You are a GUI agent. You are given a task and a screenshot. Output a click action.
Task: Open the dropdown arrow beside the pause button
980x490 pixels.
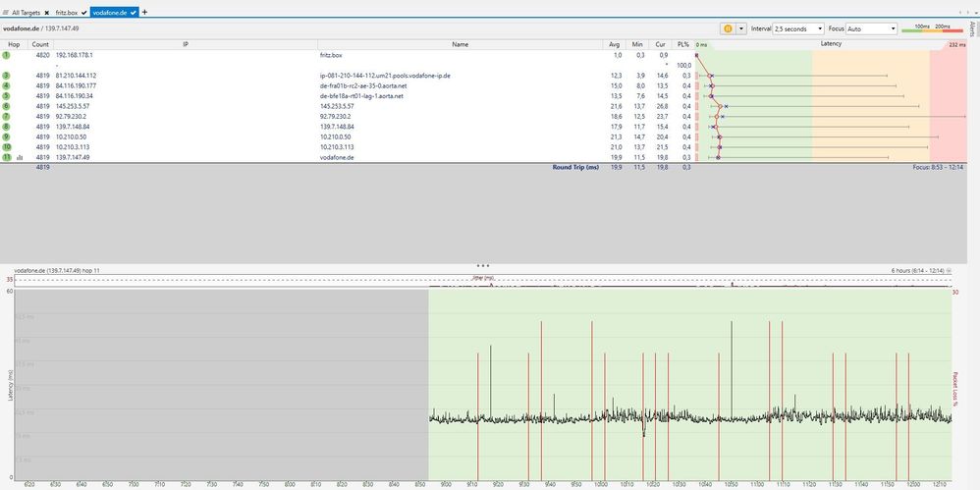coord(741,29)
